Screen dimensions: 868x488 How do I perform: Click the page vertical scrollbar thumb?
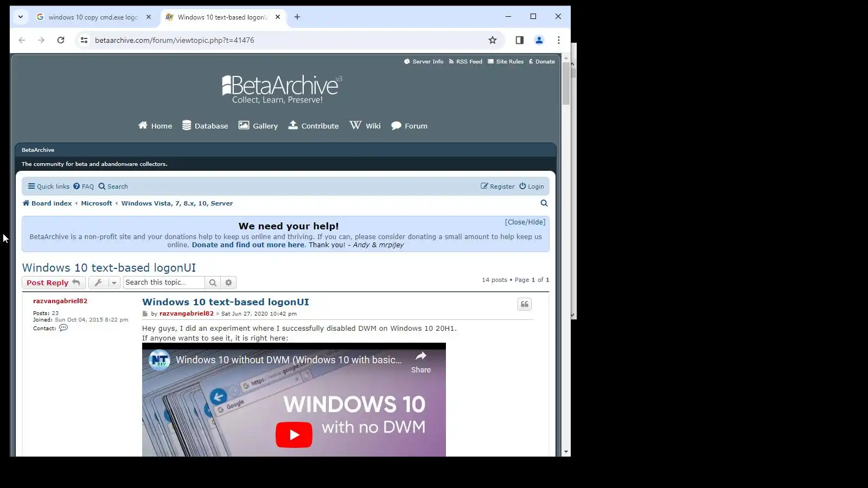566,84
